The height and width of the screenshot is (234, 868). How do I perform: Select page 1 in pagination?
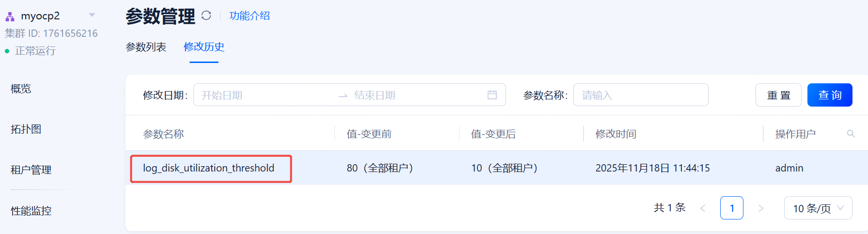732,208
